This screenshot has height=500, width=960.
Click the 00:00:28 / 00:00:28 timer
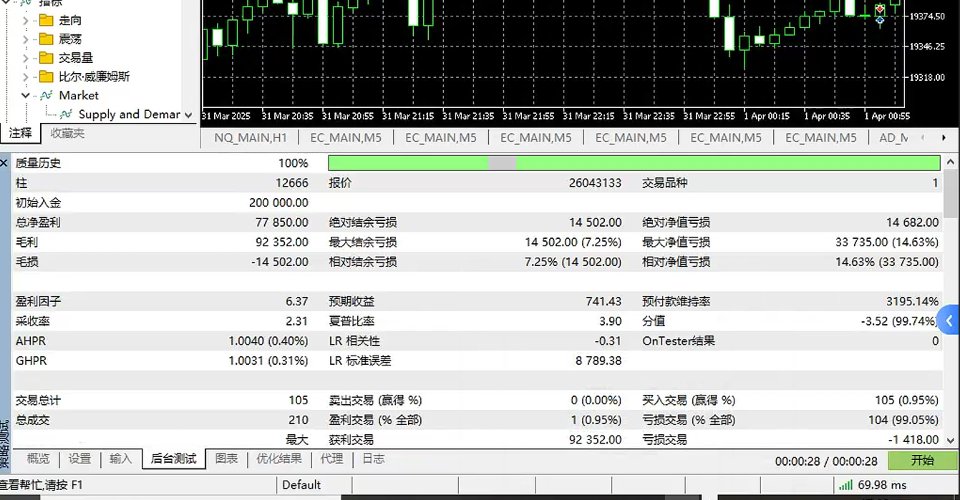tap(826, 461)
